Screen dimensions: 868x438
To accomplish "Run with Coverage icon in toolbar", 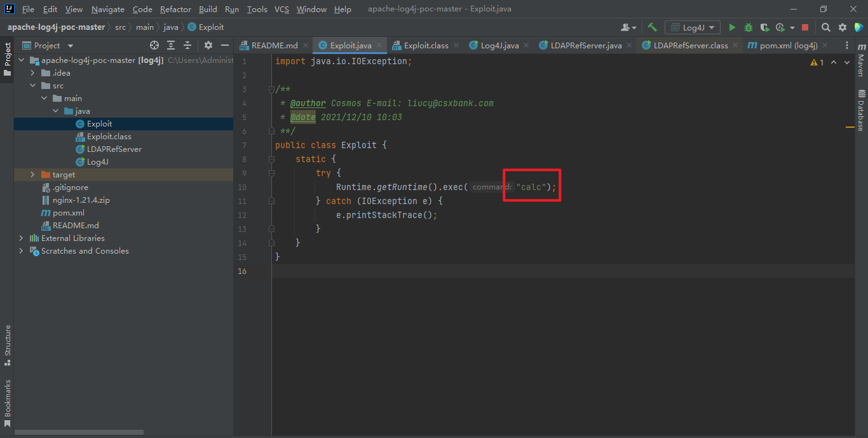I will click(764, 27).
